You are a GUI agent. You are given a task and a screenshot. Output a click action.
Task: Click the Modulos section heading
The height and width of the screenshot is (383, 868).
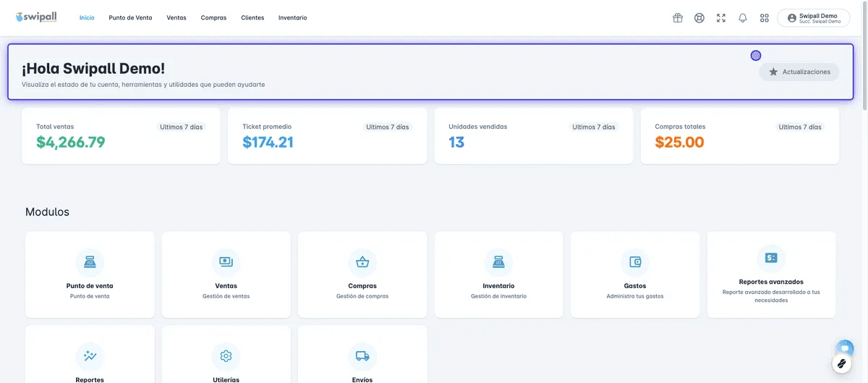(x=47, y=212)
